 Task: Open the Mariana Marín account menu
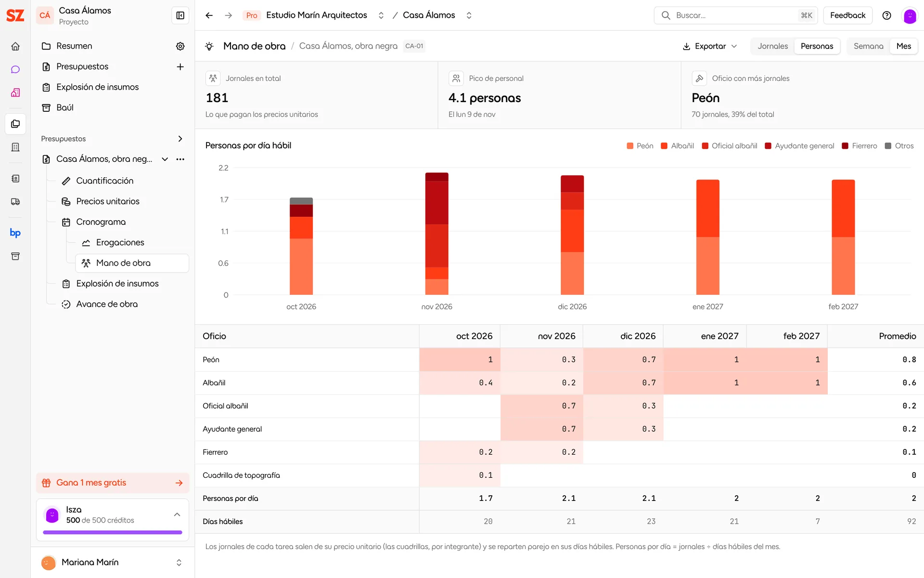click(x=113, y=562)
